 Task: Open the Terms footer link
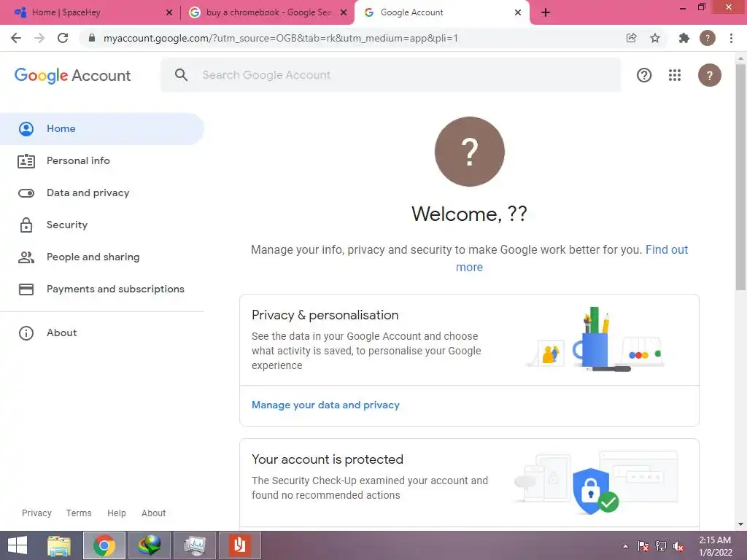[x=79, y=513]
